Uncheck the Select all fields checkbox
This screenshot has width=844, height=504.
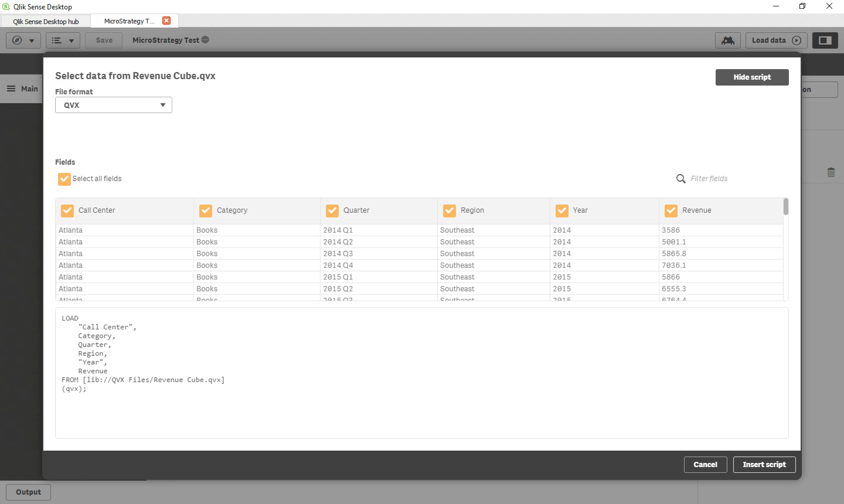(64, 179)
